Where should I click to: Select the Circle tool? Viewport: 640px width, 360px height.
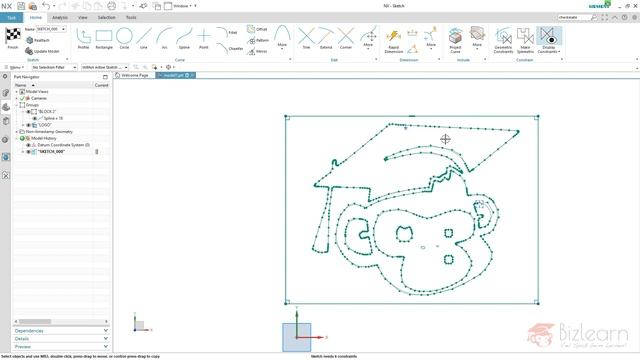(124, 39)
